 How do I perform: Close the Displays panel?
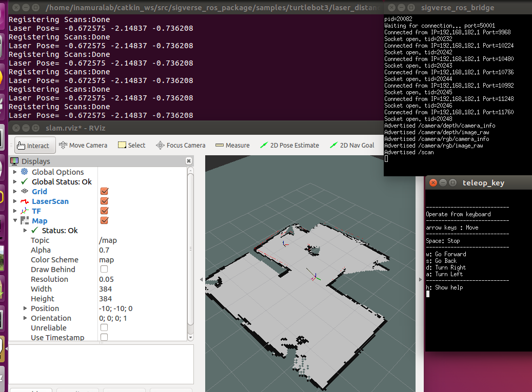(x=188, y=161)
